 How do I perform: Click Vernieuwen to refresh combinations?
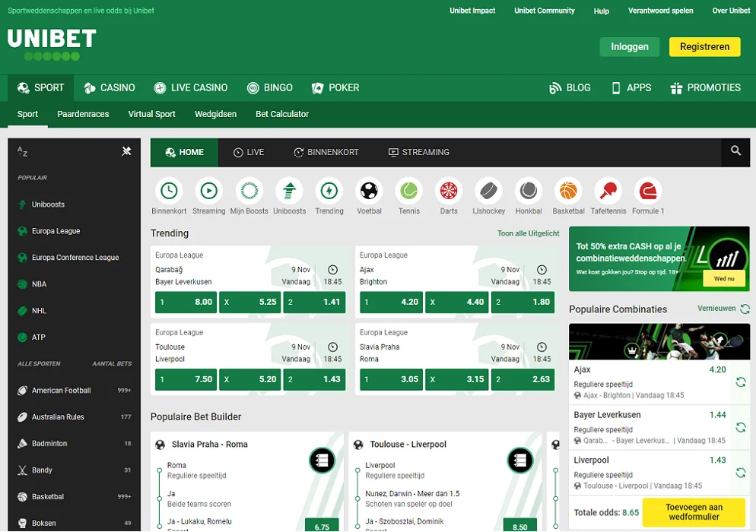click(724, 309)
